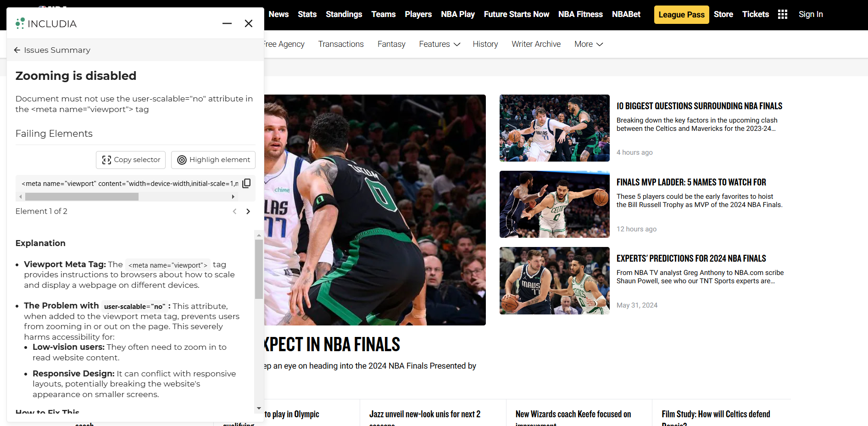Select the 'Zooming is disabled' heading
Screen dimensions: 868x426
click(x=76, y=76)
